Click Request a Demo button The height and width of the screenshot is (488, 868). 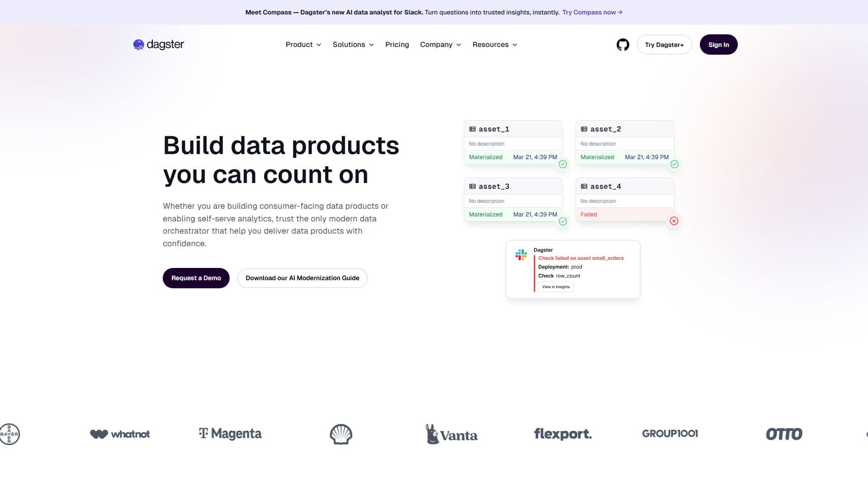(x=196, y=278)
